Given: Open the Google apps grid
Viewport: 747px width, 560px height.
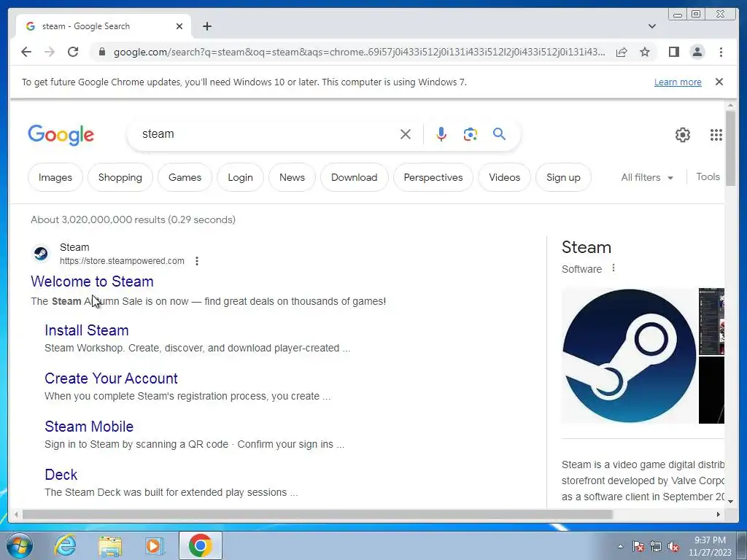Looking at the screenshot, I should pos(716,135).
